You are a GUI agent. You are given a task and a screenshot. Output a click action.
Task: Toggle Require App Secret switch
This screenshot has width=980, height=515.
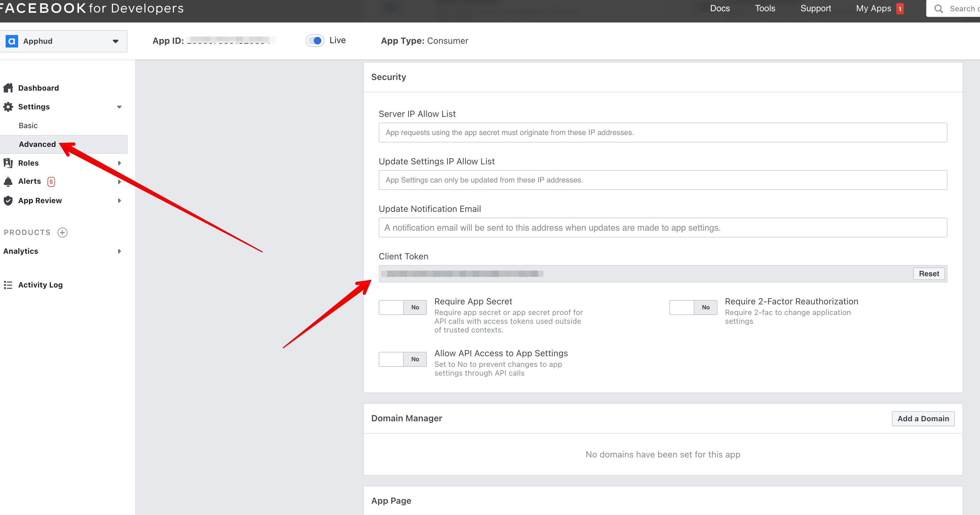pos(402,307)
